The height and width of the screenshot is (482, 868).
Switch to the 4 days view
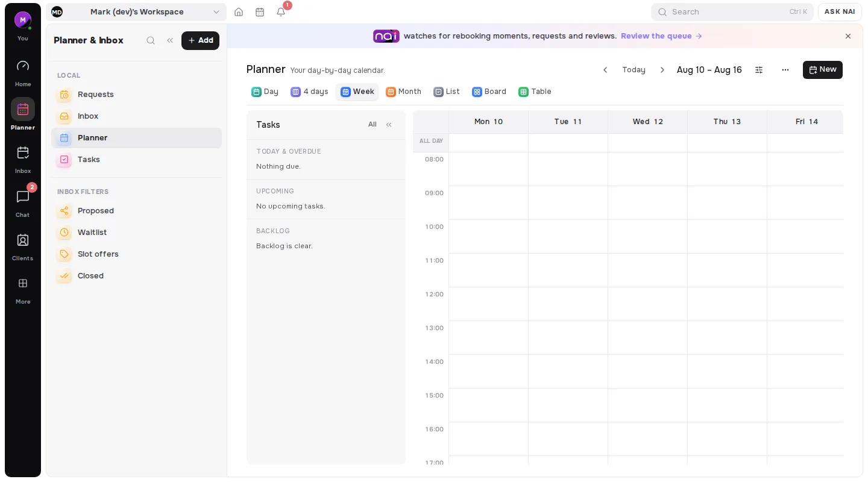pos(309,92)
